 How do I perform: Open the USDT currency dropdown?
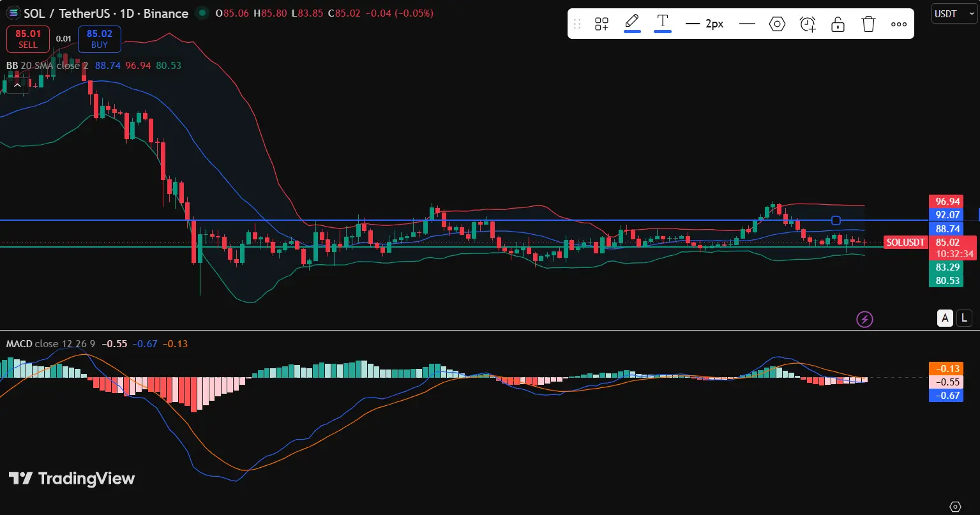[x=954, y=13]
